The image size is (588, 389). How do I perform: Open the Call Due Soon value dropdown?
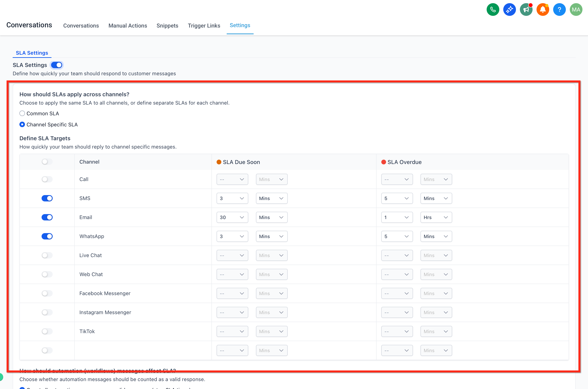(x=232, y=179)
